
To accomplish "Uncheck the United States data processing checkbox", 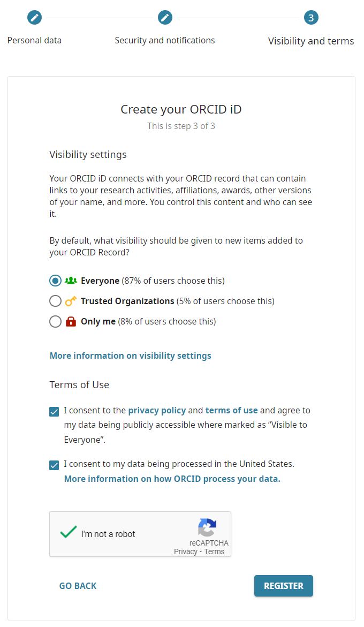I will pyautogui.click(x=54, y=465).
